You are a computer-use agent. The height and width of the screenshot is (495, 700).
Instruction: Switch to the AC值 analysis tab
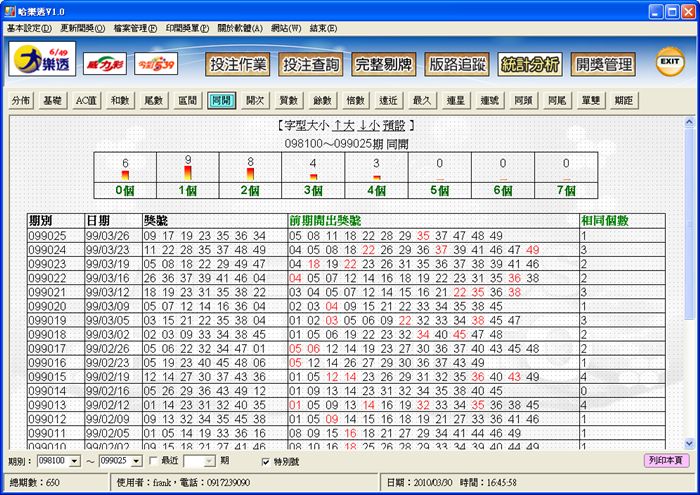[x=86, y=100]
